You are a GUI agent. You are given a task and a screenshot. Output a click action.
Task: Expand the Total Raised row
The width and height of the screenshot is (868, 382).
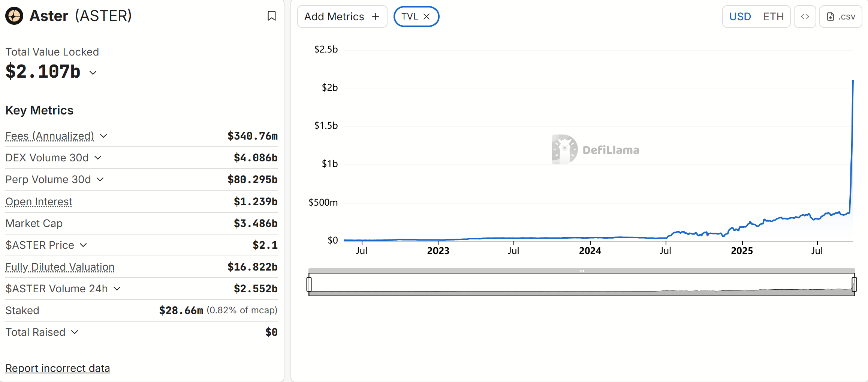(x=75, y=332)
